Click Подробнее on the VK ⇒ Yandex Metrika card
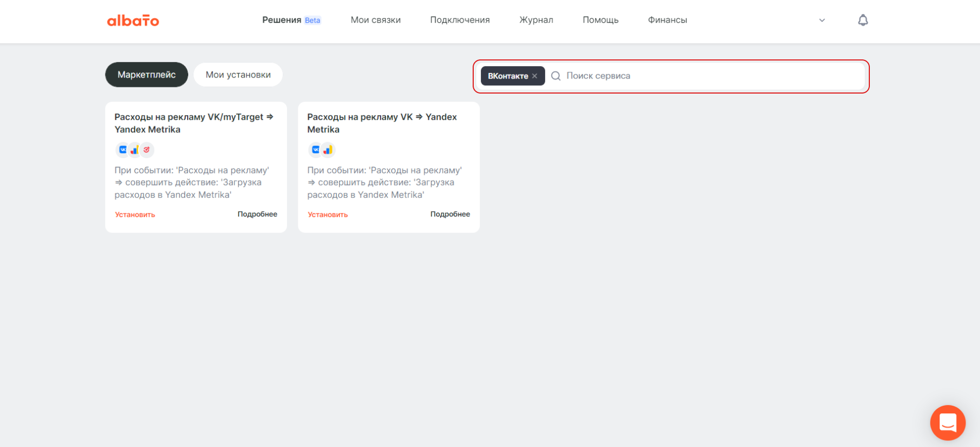Screen dimensions: 980x447 pos(450,214)
